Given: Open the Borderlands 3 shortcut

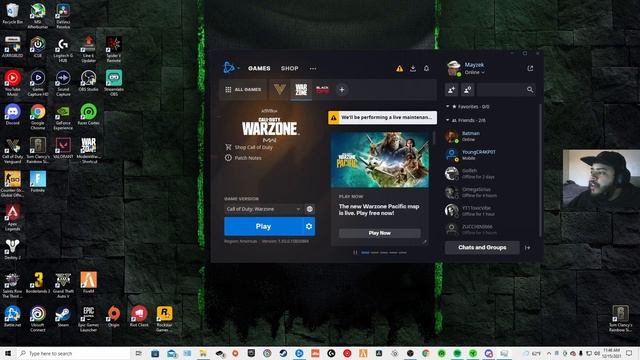Looking at the screenshot, I should pyautogui.click(x=38, y=283).
